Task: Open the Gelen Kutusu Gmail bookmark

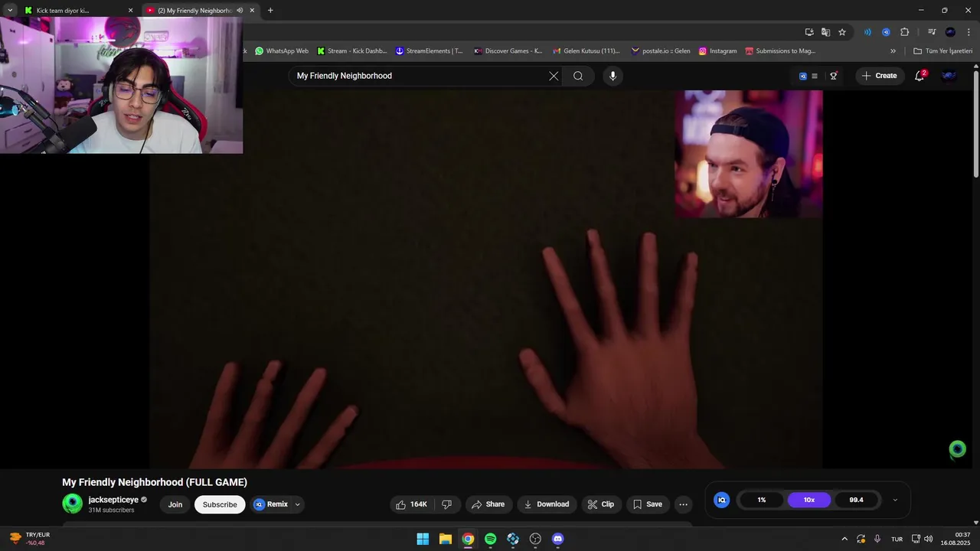Action: pyautogui.click(x=586, y=51)
